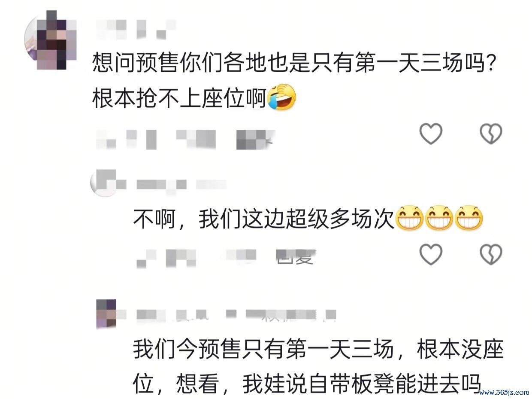Tap the laughing-crying emoji after 座位啊
532x399 pixels.
click(x=281, y=97)
